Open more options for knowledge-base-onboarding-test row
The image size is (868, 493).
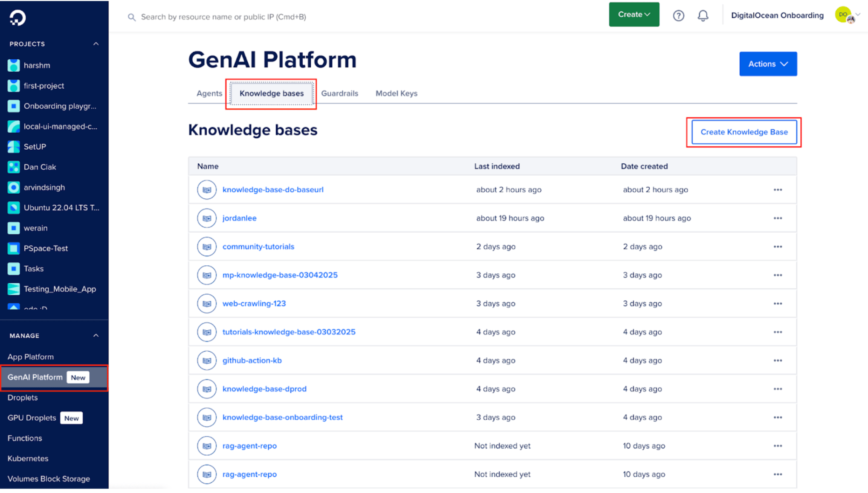pyautogui.click(x=778, y=417)
